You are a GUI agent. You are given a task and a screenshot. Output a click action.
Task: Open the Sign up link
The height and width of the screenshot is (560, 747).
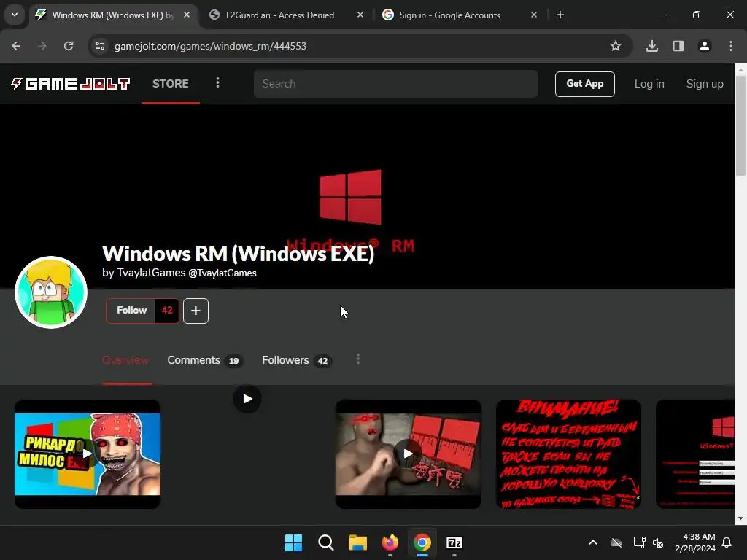[705, 84]
